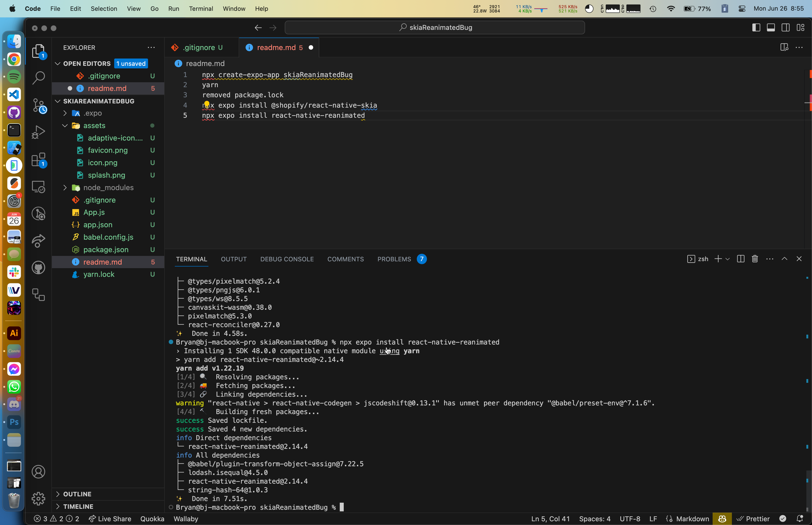812x525 pixels.
Task: Click the kill terminal trash icon
Action: [755, 259]
